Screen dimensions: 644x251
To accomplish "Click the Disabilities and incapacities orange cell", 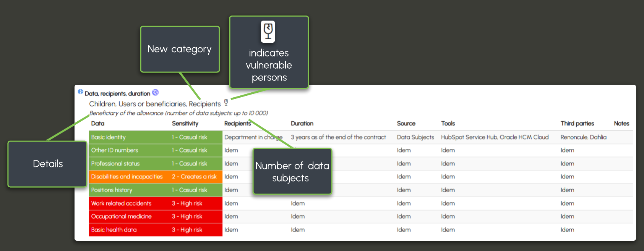I will tap(127, 177).
